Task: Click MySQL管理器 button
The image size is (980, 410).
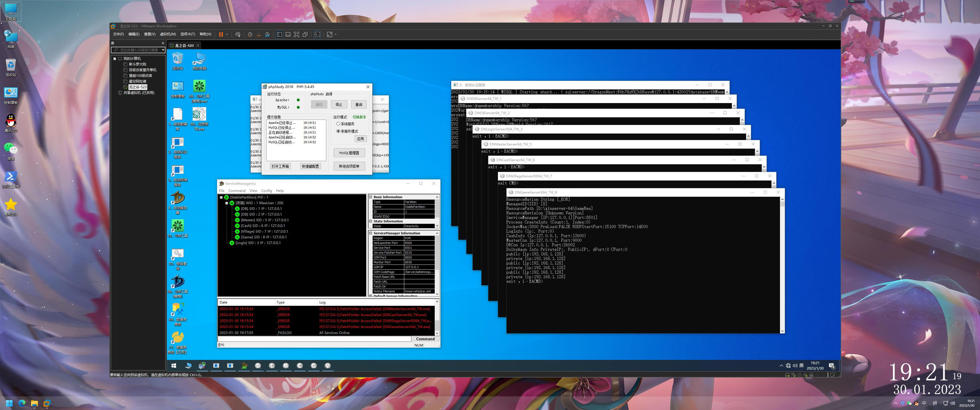Action: pos(349,153)
